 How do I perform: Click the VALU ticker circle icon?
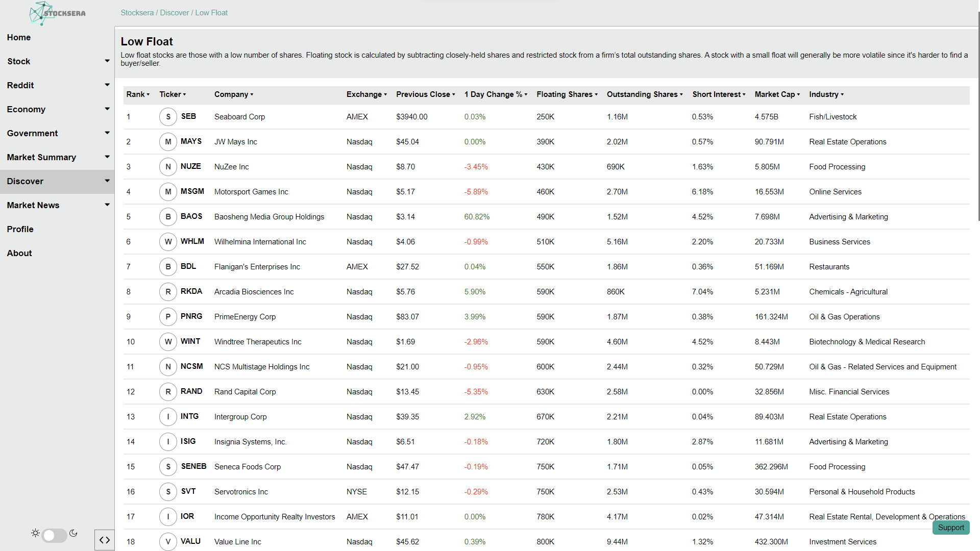click(x=168, y=541)
